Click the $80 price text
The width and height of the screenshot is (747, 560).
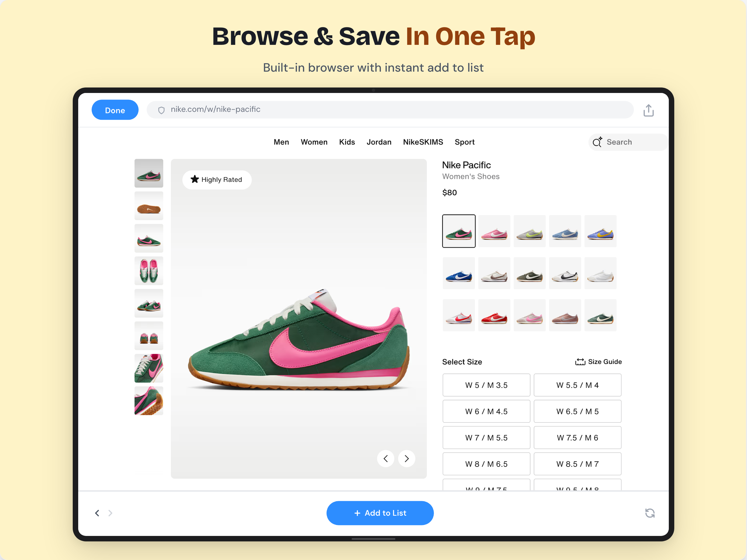coord(450,192)
